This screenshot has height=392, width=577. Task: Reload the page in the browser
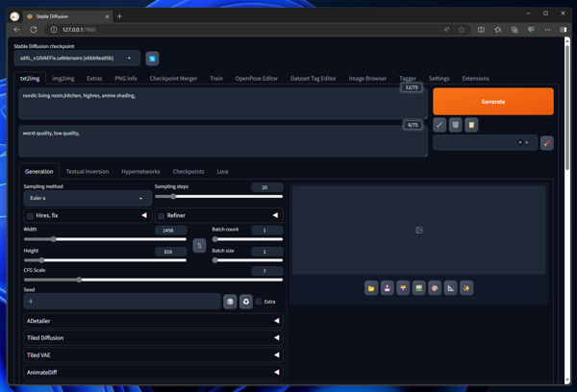coord(34,30)
